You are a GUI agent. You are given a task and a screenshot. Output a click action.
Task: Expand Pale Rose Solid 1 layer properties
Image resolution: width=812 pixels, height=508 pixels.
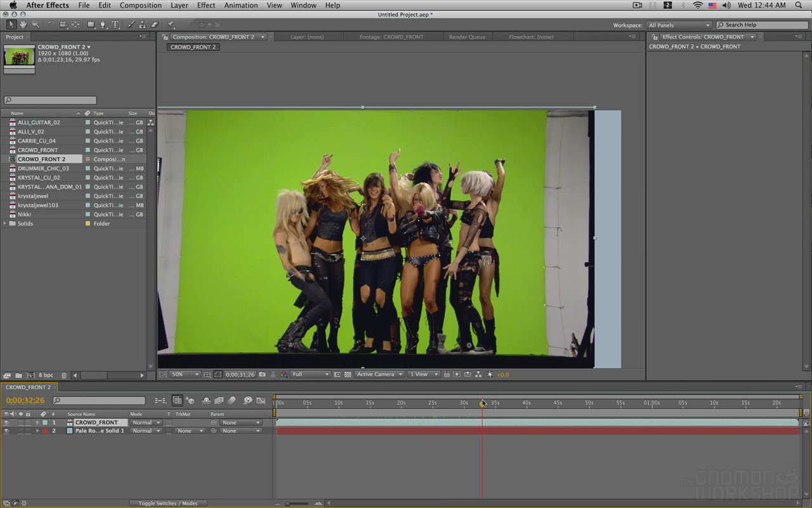37,431
